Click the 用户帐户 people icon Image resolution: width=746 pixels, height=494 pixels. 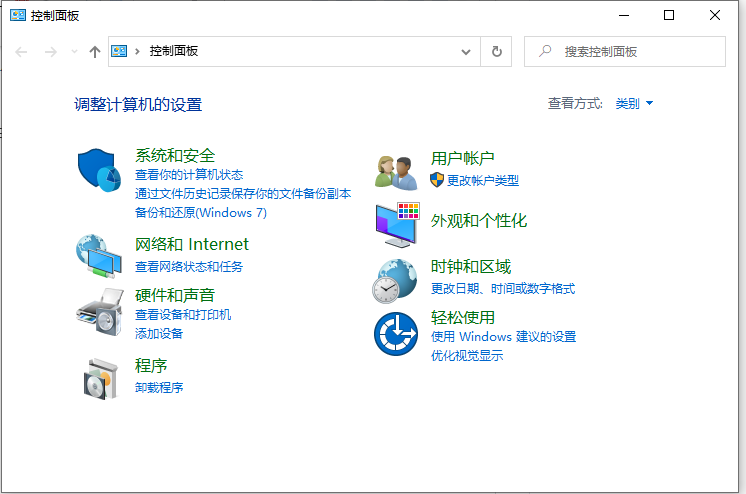pos(396,171)
